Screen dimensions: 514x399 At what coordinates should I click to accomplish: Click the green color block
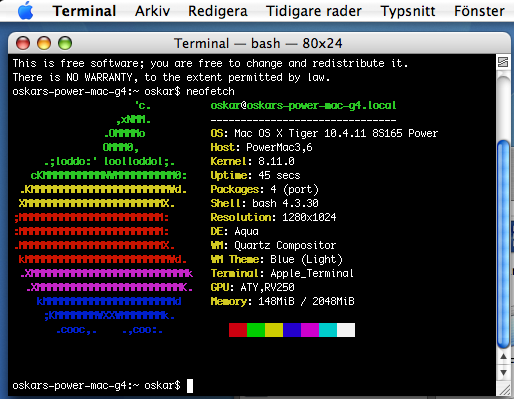[256, 330]
